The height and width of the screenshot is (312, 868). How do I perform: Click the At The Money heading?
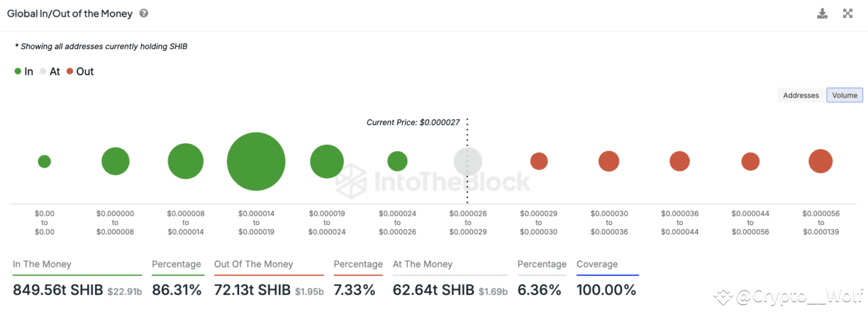[x=423, y=264]
